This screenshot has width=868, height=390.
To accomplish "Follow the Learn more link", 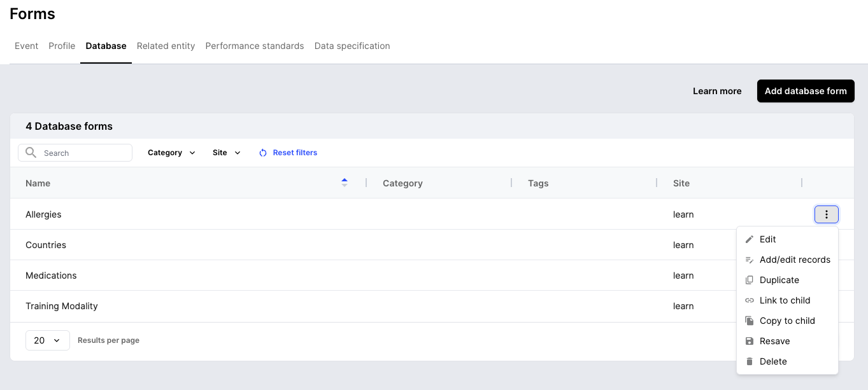I will click(x=717, y=91).
